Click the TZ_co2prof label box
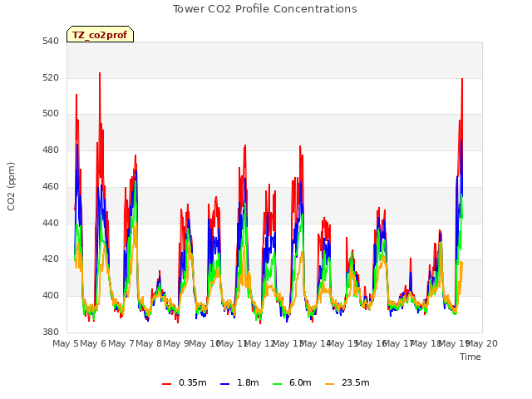 pyautogui.click(x=100, y=34)
